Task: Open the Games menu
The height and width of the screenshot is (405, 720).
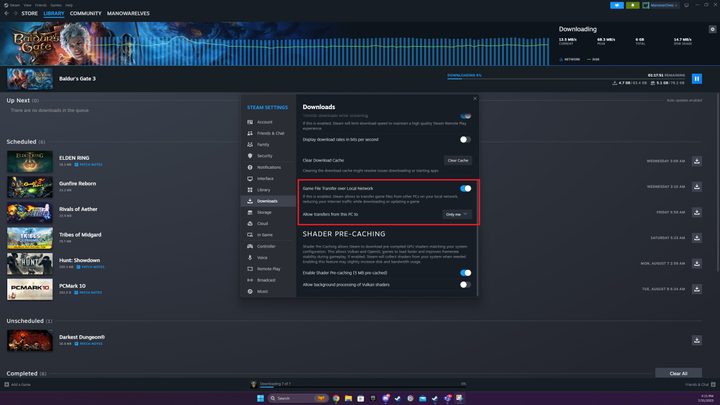Action: coord(56,5)
